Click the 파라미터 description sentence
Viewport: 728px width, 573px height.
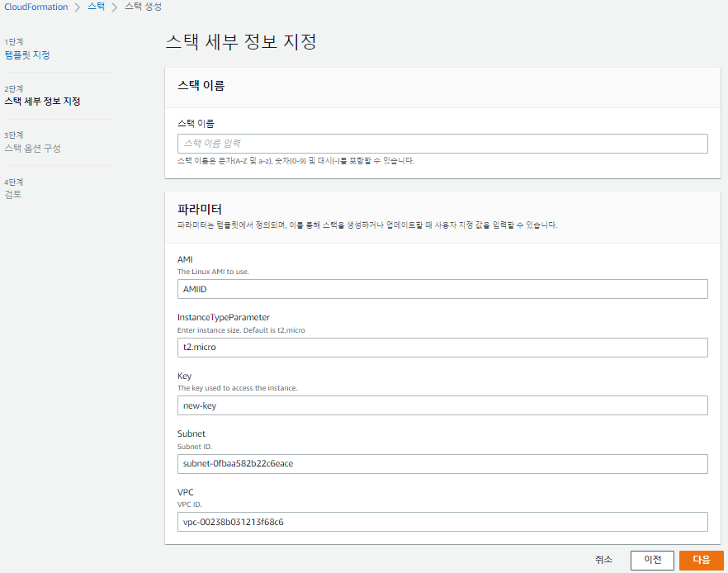[x=367, y=225]
